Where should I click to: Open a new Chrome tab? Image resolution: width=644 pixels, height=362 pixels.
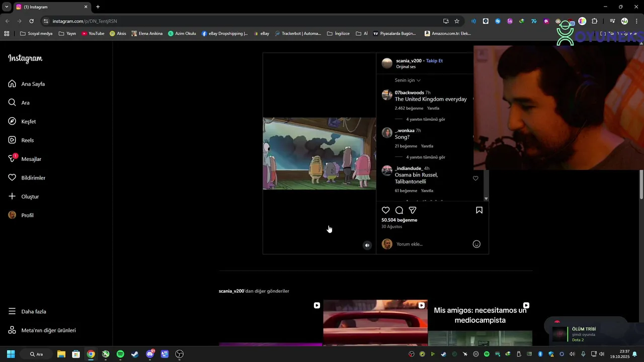(98, 7)
